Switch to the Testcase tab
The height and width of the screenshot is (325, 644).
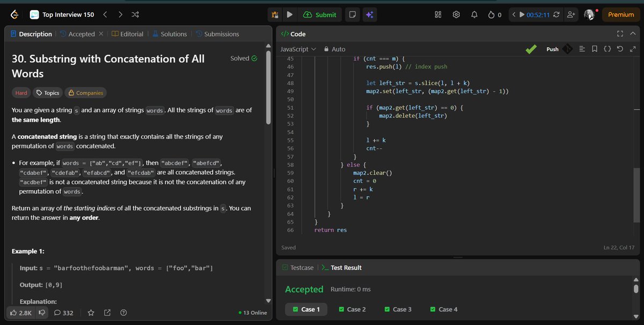(297, 268)
